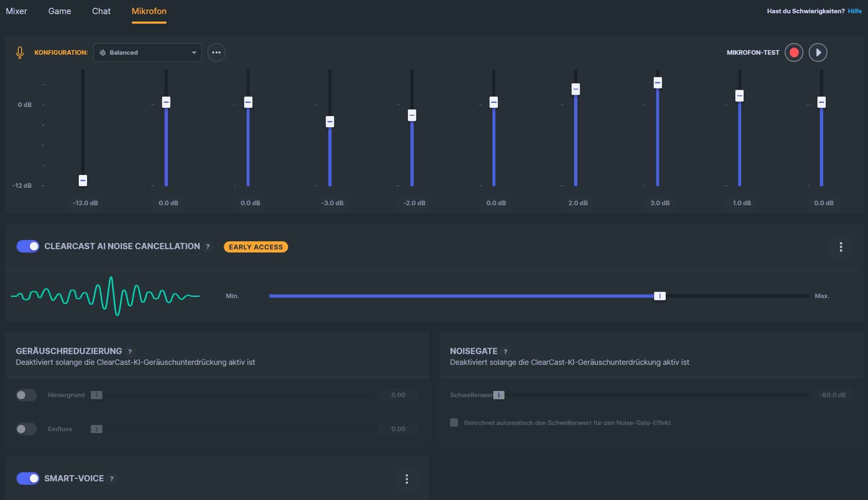
Task: Tick the automatic Noise-Gate threshold checkbox
Action: coord(454,422)
